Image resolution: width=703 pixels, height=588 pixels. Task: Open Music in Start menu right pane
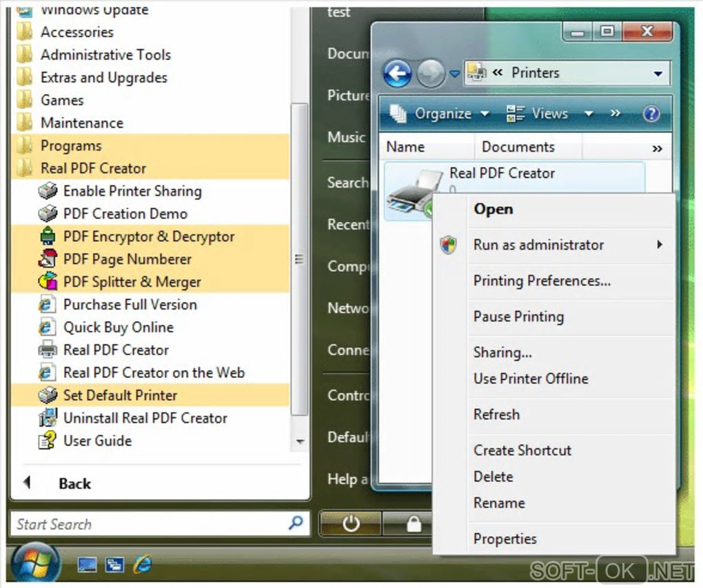click(x=346, y=136)
